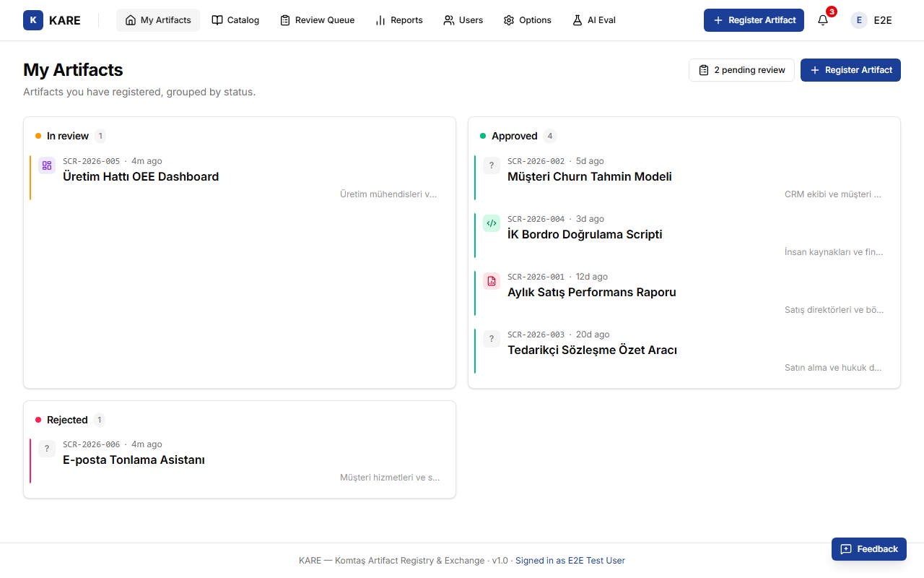The width and height of the screenshot is (924, 578).
Task: Open the Feedback button
Action: pos(869,549)
